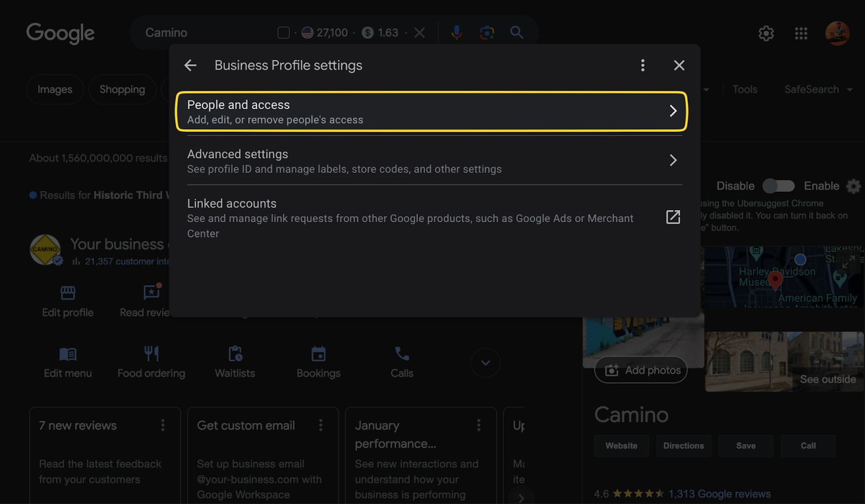Click the Google logo

[61, 33]
